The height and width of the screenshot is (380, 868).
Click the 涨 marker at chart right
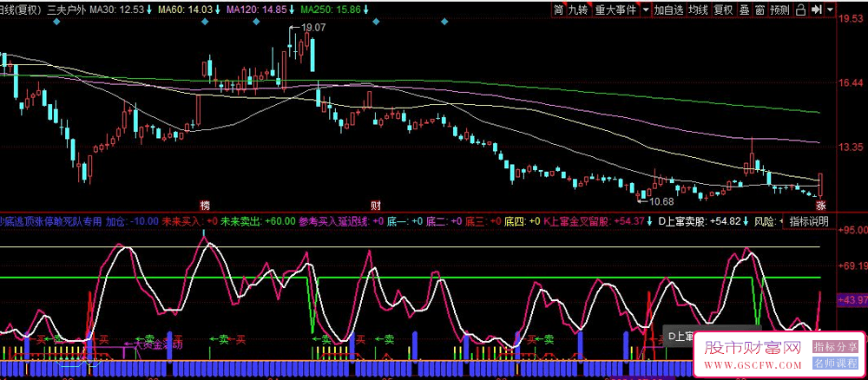(x=821, y=206)
